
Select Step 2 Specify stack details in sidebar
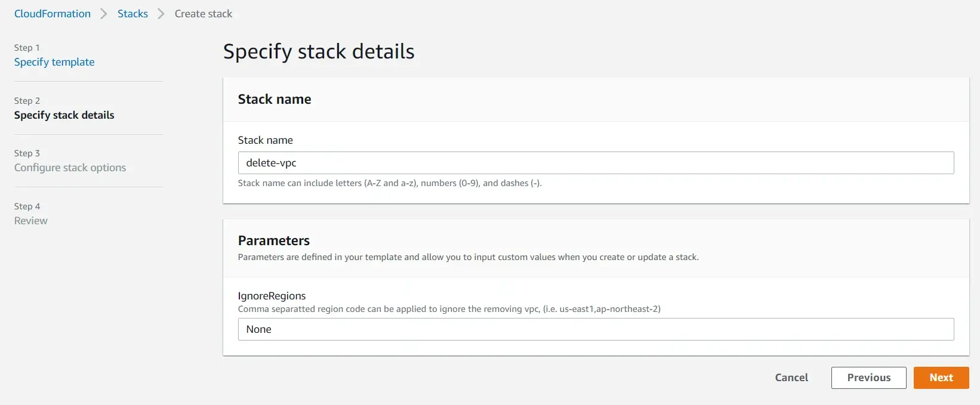(64, 115)
